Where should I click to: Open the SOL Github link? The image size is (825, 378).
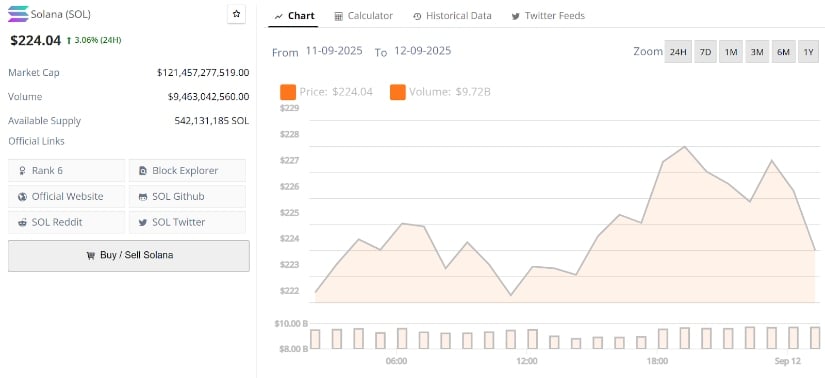[187, 196]
